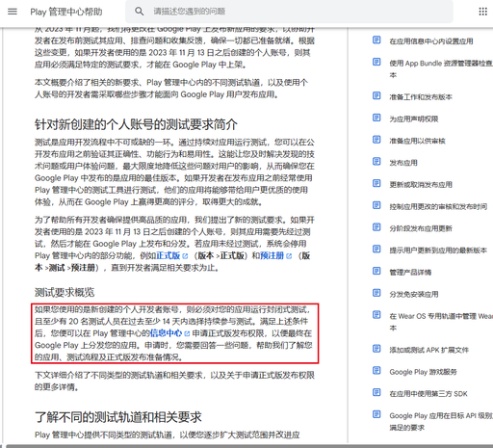The height and width of the screenshot is (448, 493).
Task: Click article icon beside 为应用声明权限
Action: (376, 118)
